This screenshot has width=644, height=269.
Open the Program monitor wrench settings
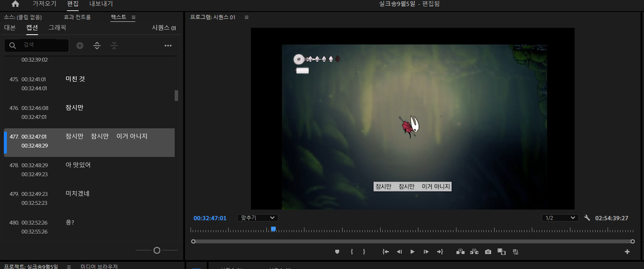[587, 218]
